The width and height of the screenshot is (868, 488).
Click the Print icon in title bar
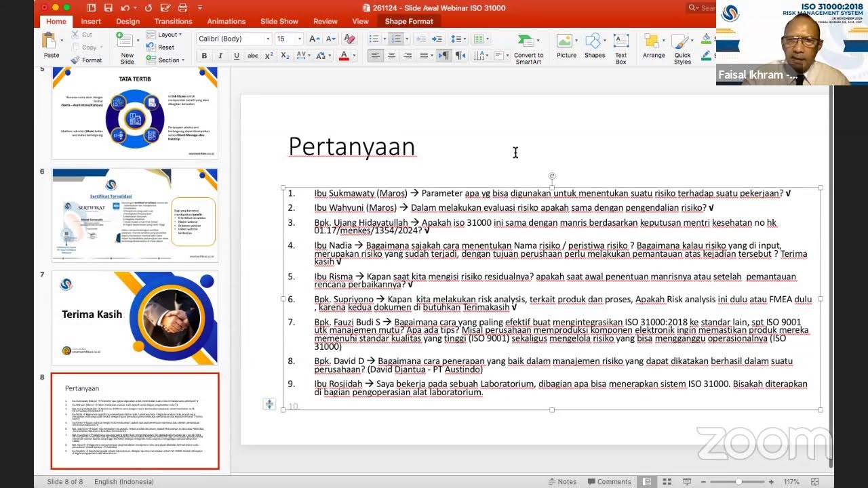tap(182, 7)
